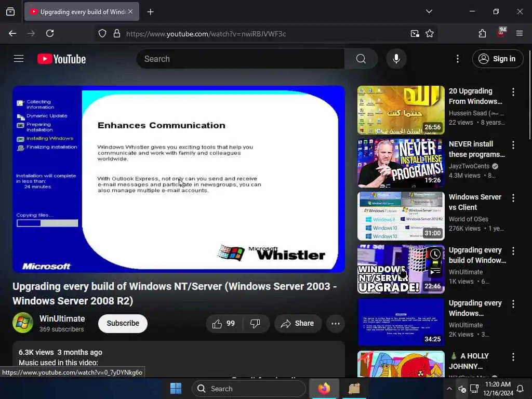Open tracking protection shield icon
The width and height of the screenshot is (532, 399).
[102, 33]
